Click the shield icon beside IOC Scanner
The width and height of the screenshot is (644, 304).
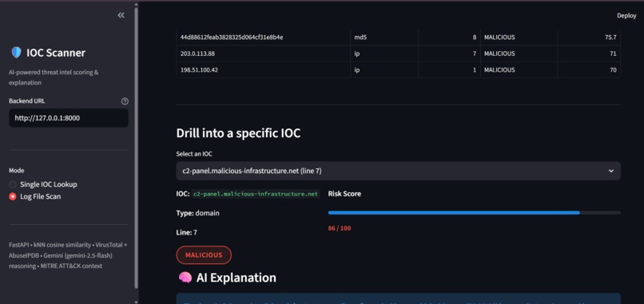(x=16, y=53)
